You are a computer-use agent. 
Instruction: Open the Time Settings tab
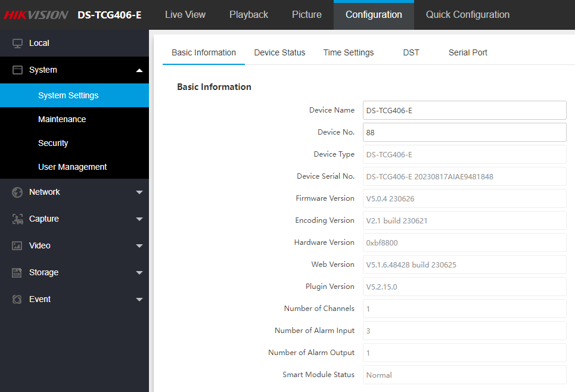coord(349,52)
